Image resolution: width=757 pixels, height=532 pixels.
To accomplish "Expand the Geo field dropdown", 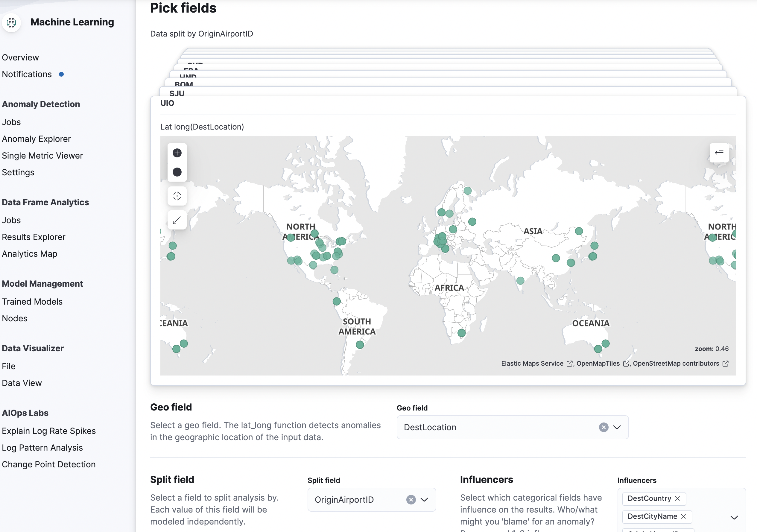I will 617,427.
